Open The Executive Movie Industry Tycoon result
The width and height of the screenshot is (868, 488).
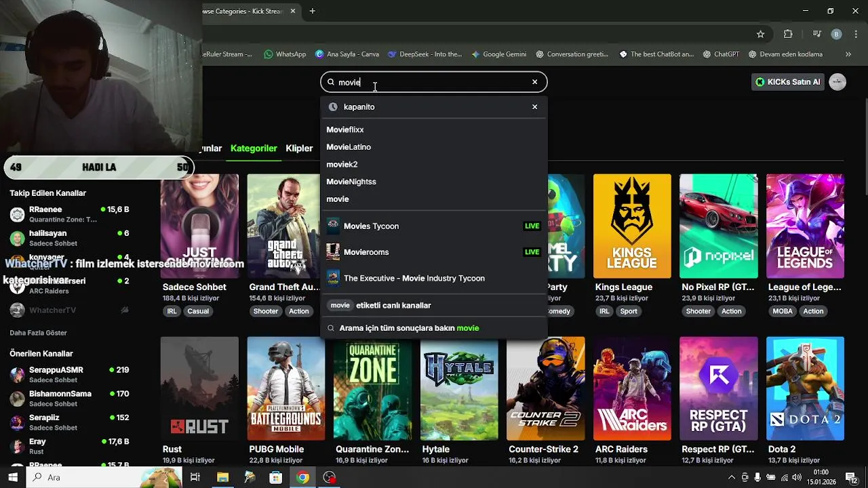(x=434, y=278)
